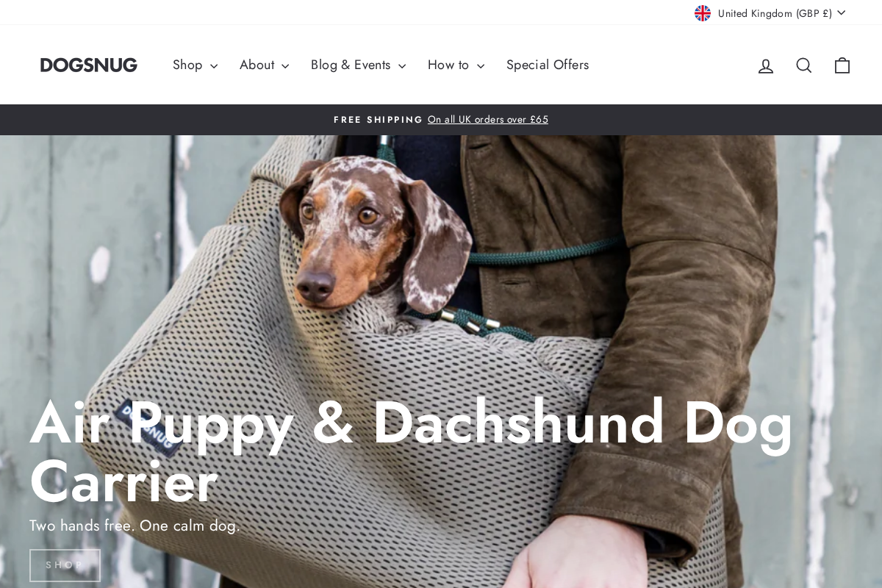The width and height of the screenshot is (882, 588).
Task: Open the United Kingdom (GBP £) currency selector
Action: pyautogui.click(x=770, y=13)
